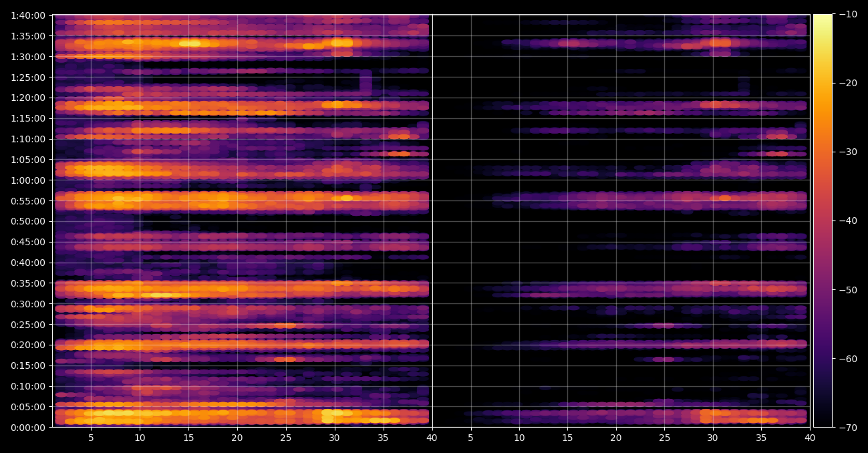Click the right heatmap panel's 30 x-tick label
The width and height of the screenshot is (868, 453).
[x=713, y=438]
